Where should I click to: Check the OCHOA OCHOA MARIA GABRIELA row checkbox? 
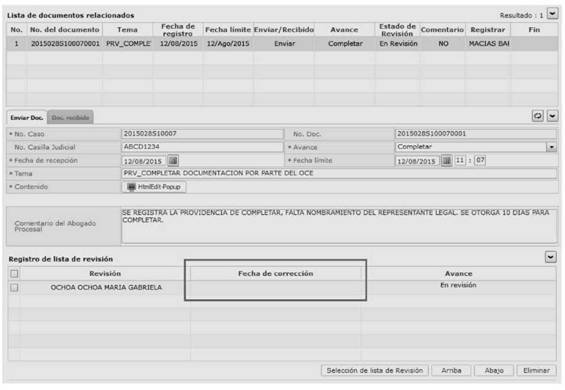tap(14, 288)
